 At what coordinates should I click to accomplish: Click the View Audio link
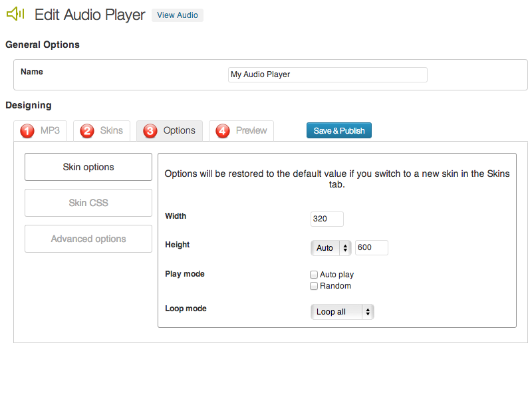(177, 15)
